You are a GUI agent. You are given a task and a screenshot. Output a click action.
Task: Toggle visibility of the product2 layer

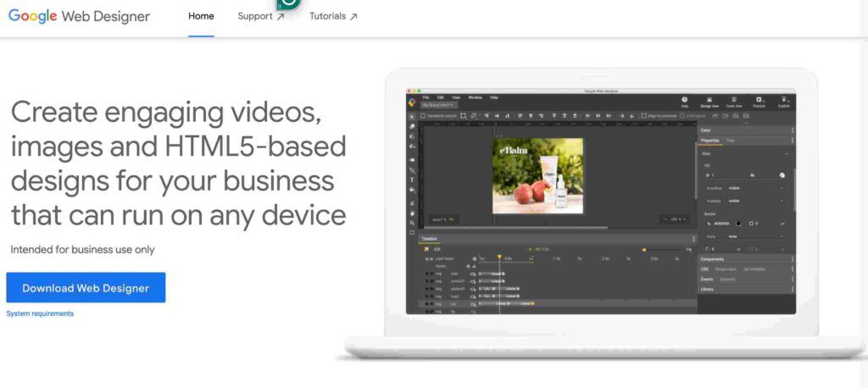click(427, 289)
